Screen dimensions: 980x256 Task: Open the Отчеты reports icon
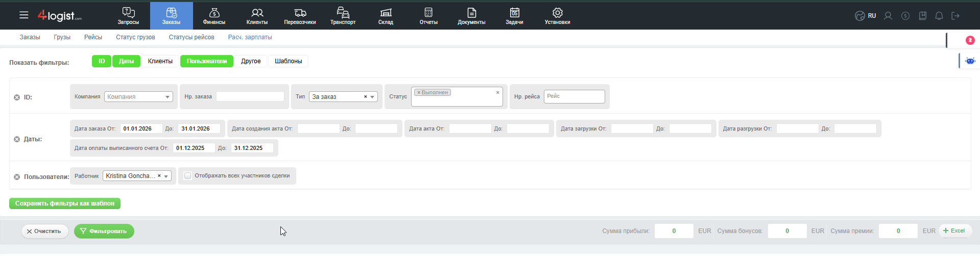point(428,13)
